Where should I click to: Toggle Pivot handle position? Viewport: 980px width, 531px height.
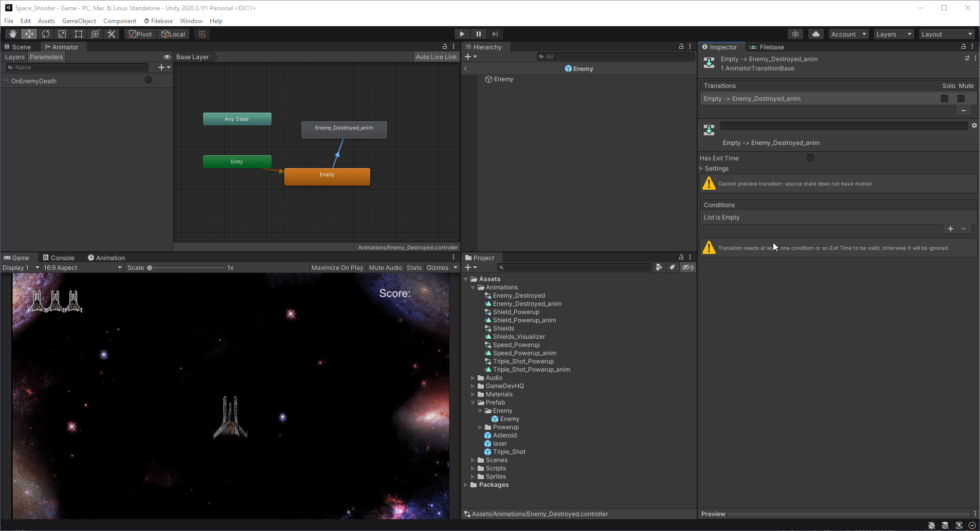tap(140, 34)
